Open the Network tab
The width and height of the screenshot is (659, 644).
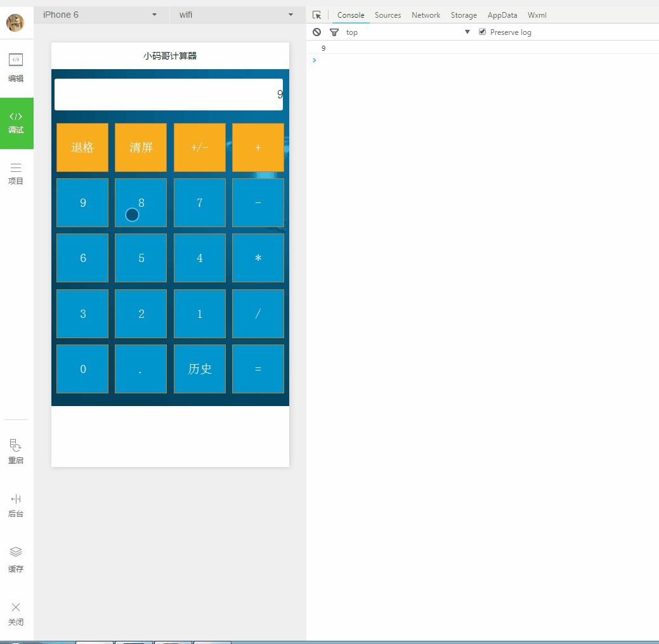coord(426,15)
